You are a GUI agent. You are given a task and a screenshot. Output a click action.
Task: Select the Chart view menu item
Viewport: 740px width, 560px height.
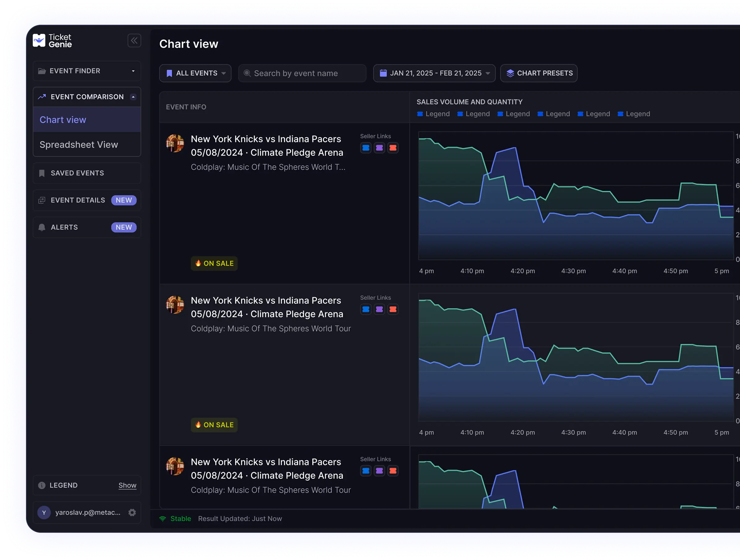[x=87, y=119]
